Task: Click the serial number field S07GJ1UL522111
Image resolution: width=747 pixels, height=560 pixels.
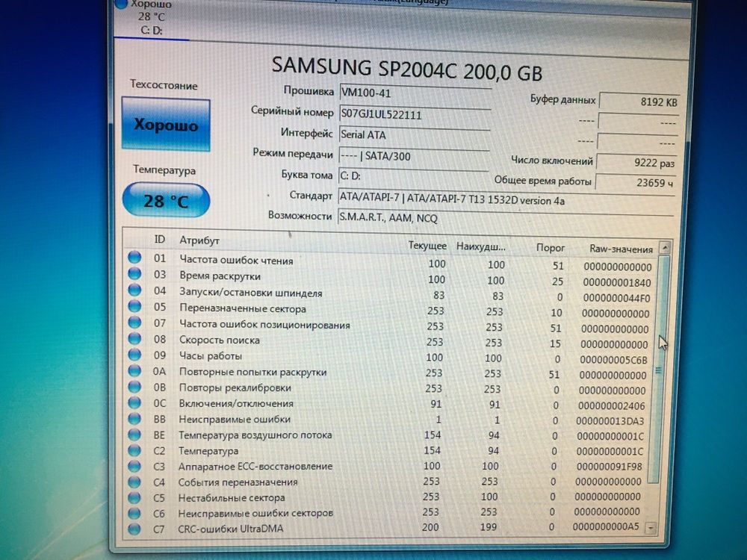Action: tap(415, 114)
